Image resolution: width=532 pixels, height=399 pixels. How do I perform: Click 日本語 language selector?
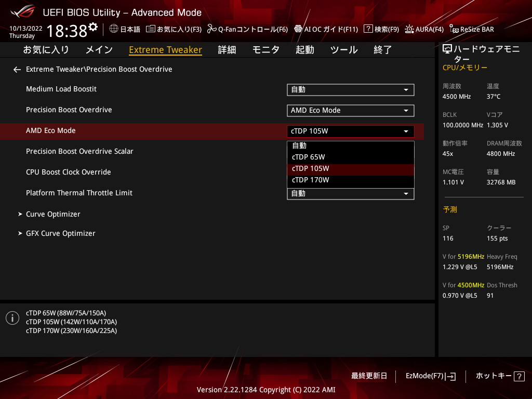coord(130,30)
